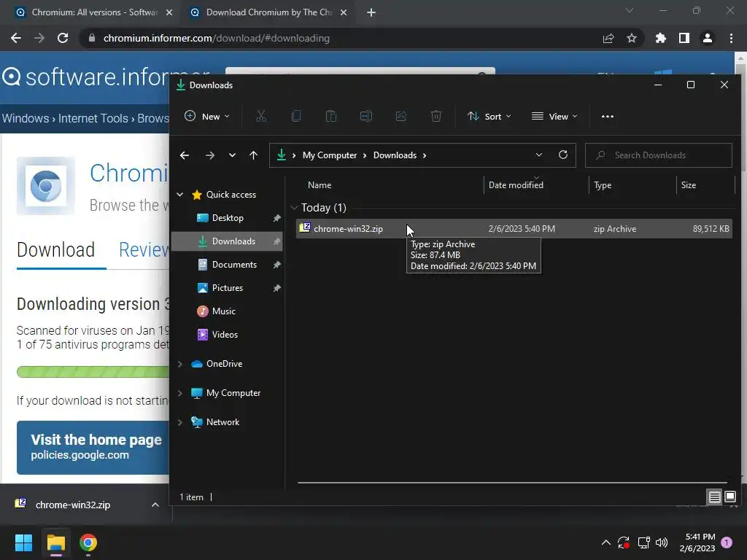Open the See more ellipsis menu
This screenshot has width=747, height=560.
pos(608,116)
